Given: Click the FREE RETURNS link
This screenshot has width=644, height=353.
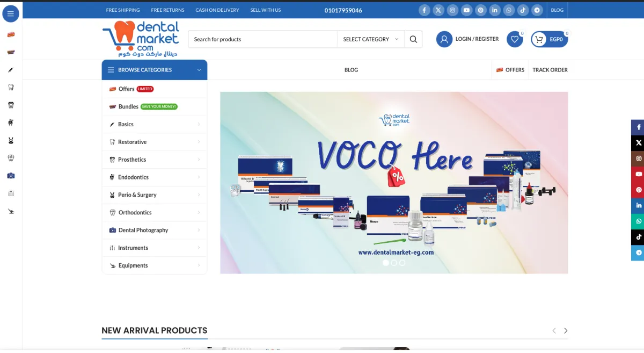Looking at the screenshot, I should point(167,10).
